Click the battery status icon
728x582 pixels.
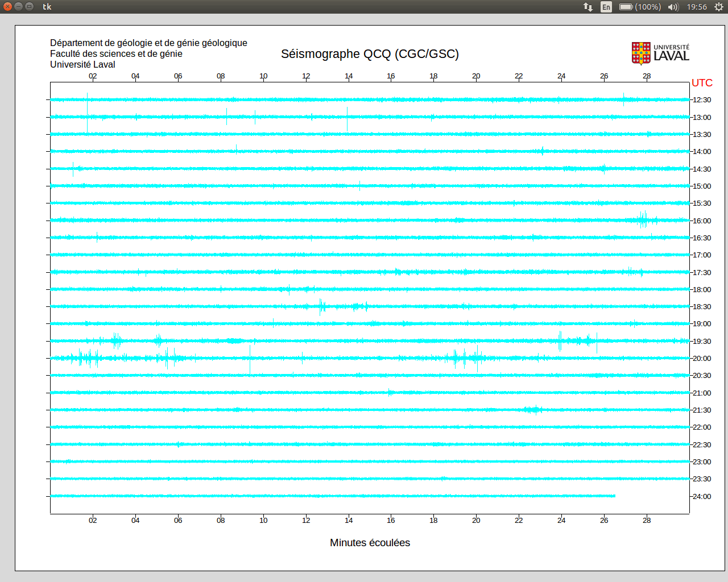(x=626, y=7)
